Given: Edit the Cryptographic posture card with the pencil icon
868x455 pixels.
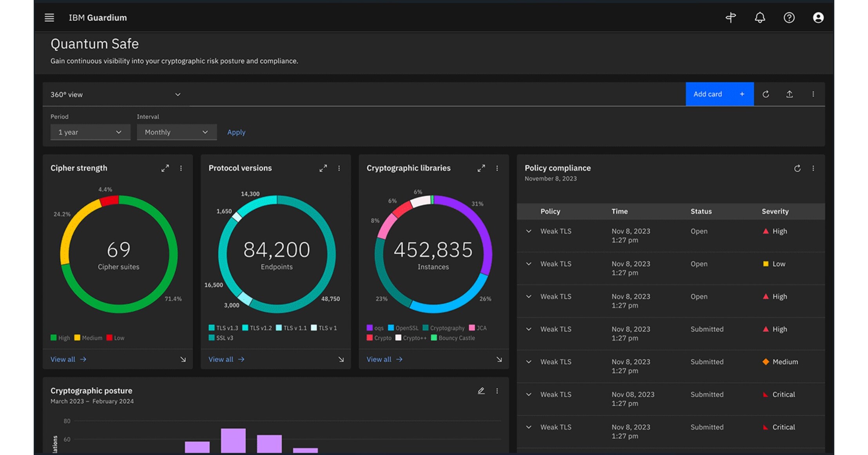Looking at the screenshot, I should pyautogui.click(x=481, y=391).
